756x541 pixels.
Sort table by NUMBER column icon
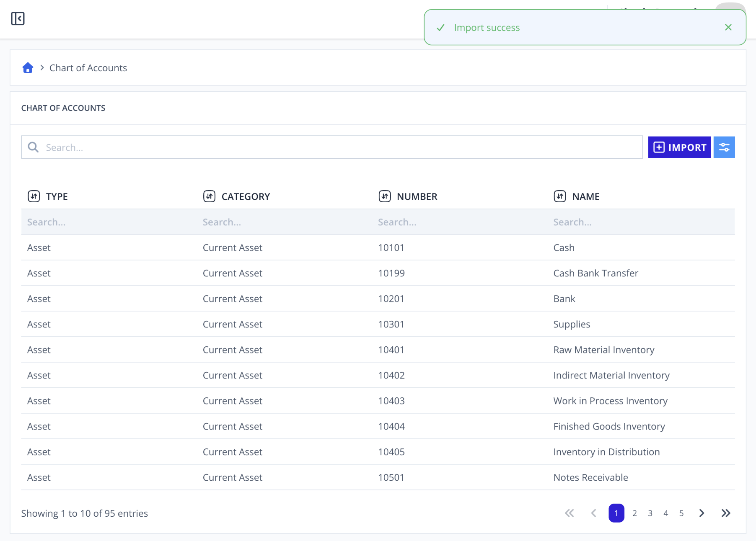point(385,196)
